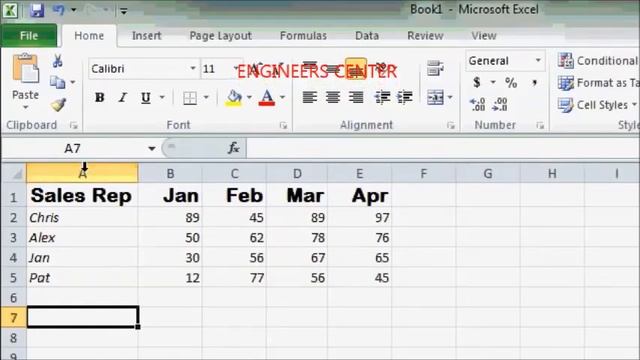Copy selection with the Copy icon
The image size is (640, 360).
[x=58, y=82]
